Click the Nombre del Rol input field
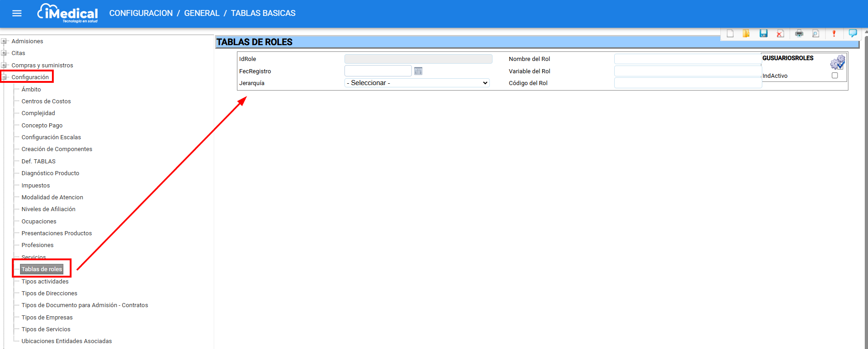This screenshot has height=349, width=868. [x=687, y=59]
